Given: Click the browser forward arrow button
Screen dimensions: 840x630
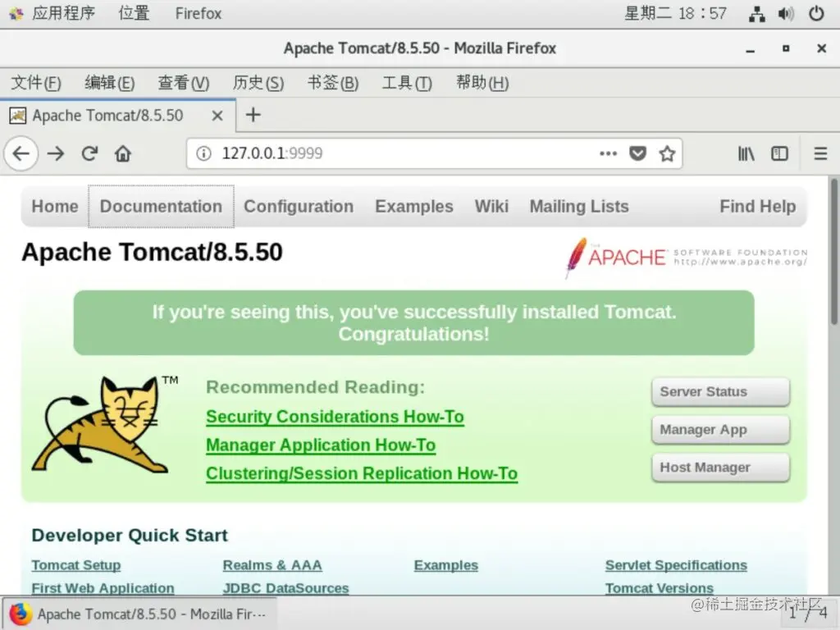Looking at the screenshot, I should coord(55,153).
